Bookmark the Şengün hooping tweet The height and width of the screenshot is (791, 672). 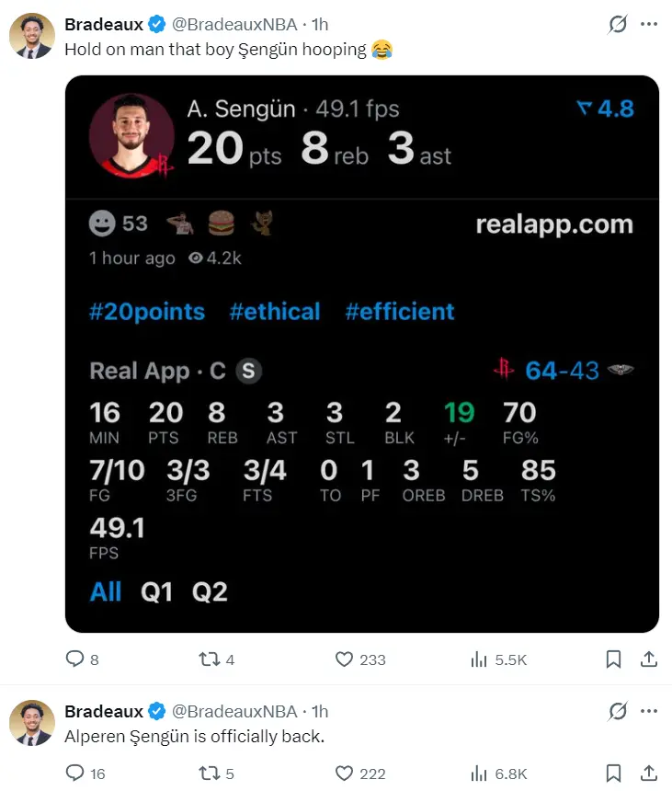613,659
